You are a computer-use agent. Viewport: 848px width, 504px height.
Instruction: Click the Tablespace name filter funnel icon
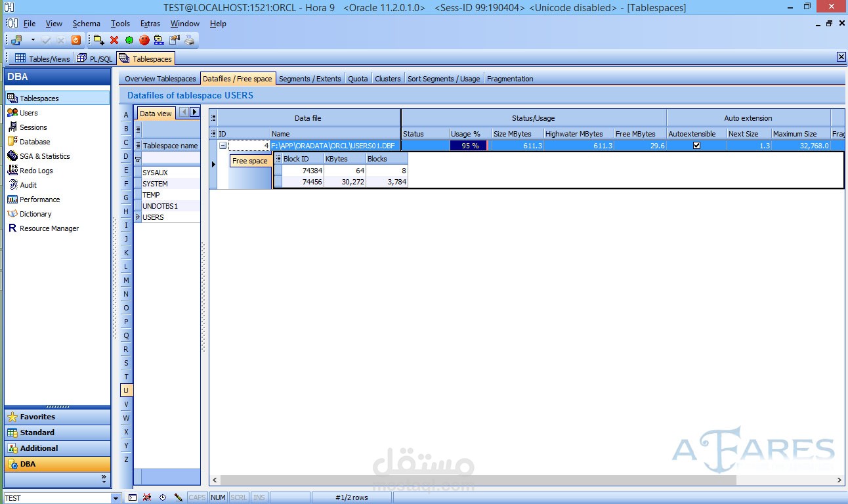[138, 159]
